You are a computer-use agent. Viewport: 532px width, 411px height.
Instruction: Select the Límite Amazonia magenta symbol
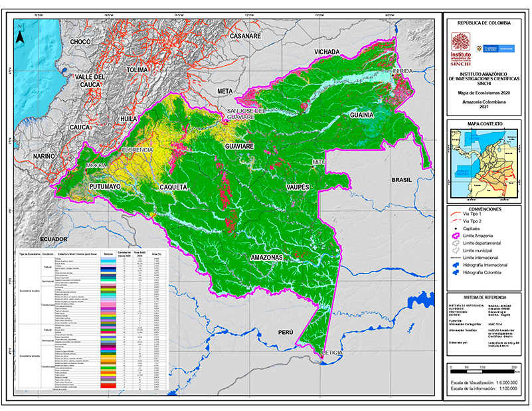[x=456, y=236]
